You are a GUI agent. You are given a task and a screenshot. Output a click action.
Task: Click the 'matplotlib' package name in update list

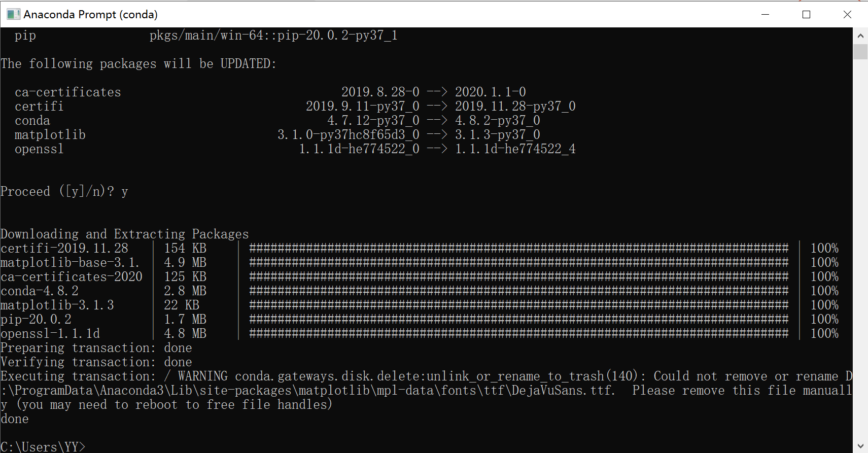pyautogui.click(x=50, y=135)
